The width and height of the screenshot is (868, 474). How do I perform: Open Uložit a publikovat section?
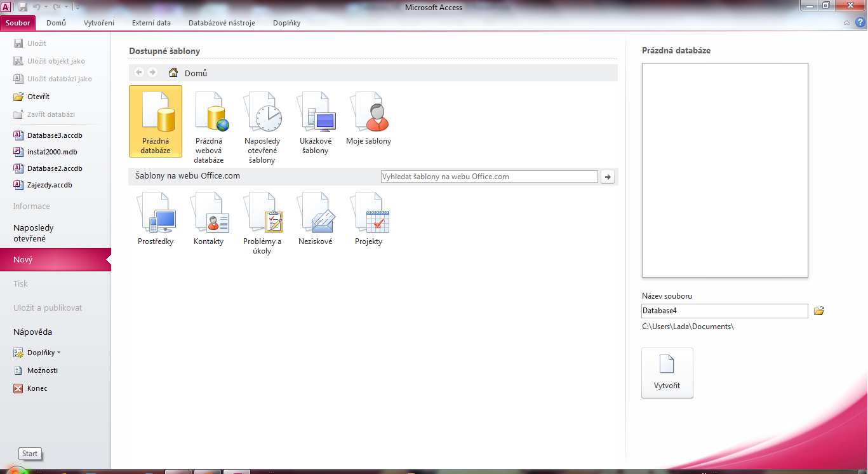point(48,308)
